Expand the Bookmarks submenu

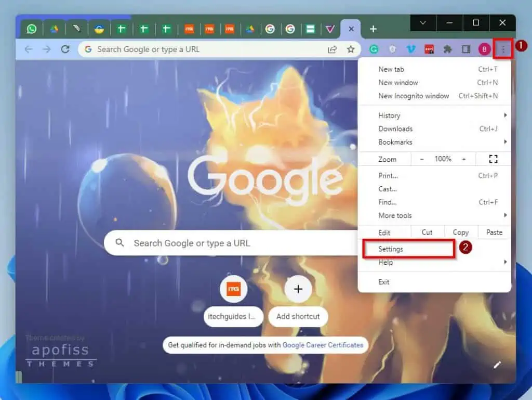coord(395,142)
